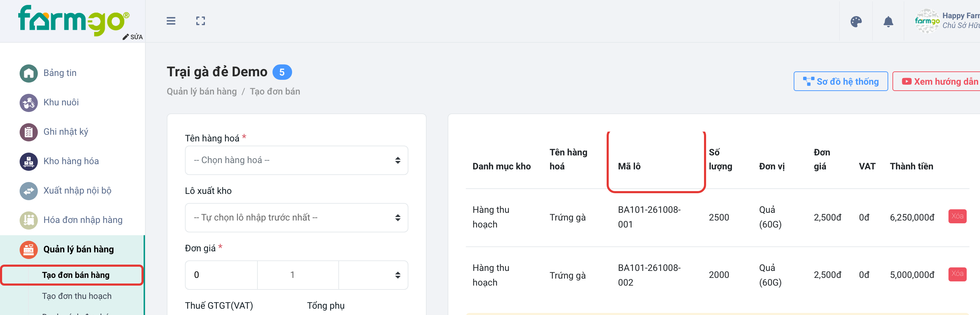Open the Đơn giá unit dropdown
This screenshot has width=980, height=315.
click(x=373, y=275)
